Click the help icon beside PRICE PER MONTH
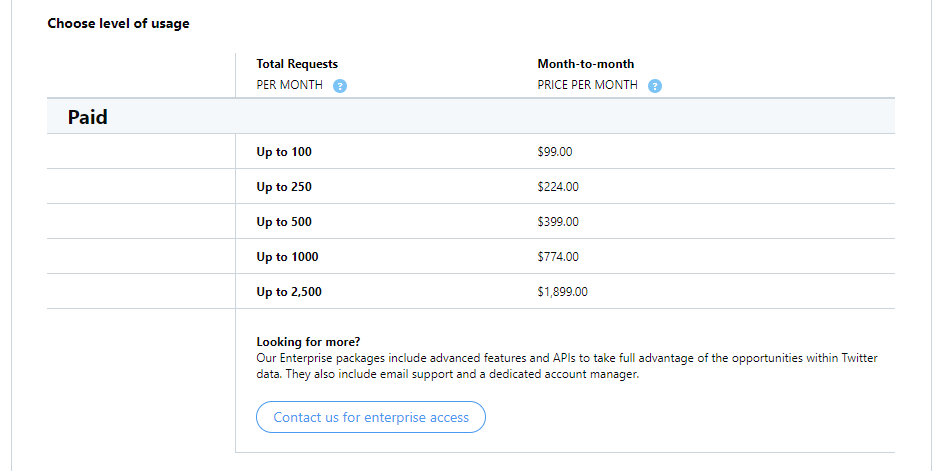This screenshot has width=944, height=471. point(655,86)
